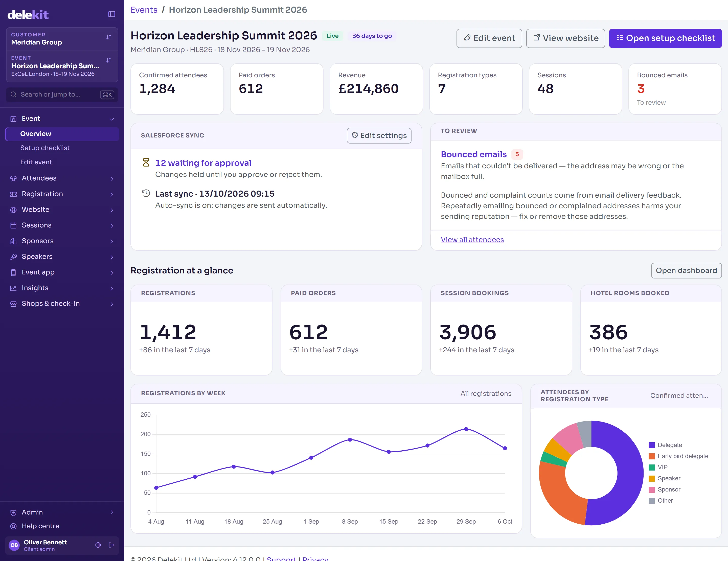Screen dimensions: 728x561
Task: Open 12 waiting for approval link
Action: point(203,163)
